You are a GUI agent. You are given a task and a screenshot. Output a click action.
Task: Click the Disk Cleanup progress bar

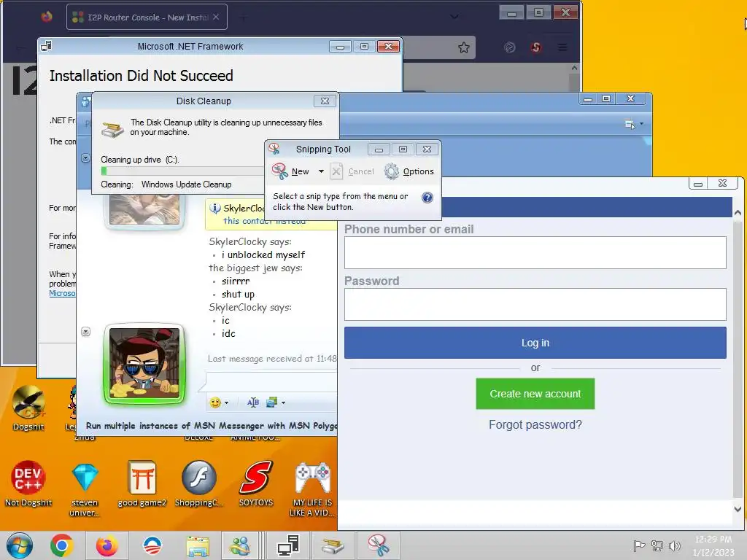pos(182,171)
